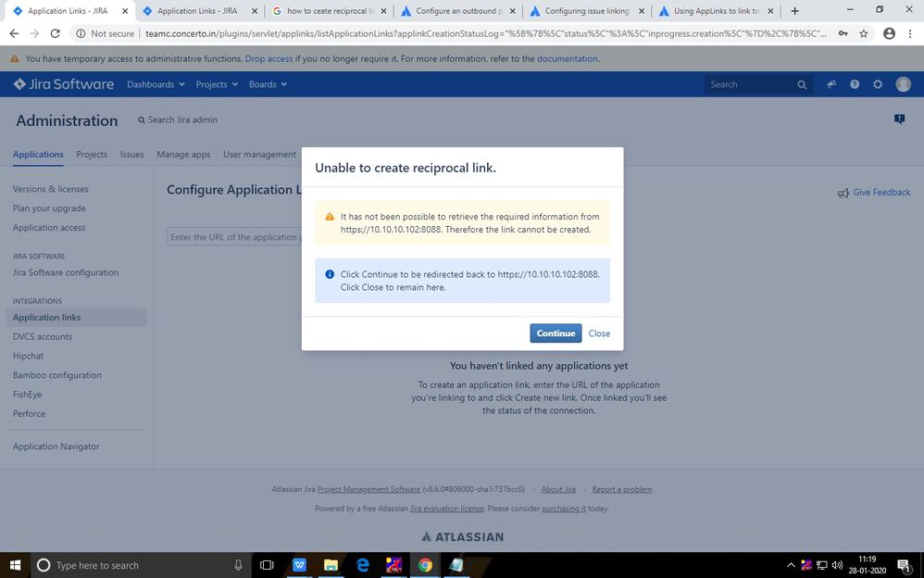This screenshot has height=578, width=924.
Task: Open Task View on the taskbar
Action: tap(267, 565)
